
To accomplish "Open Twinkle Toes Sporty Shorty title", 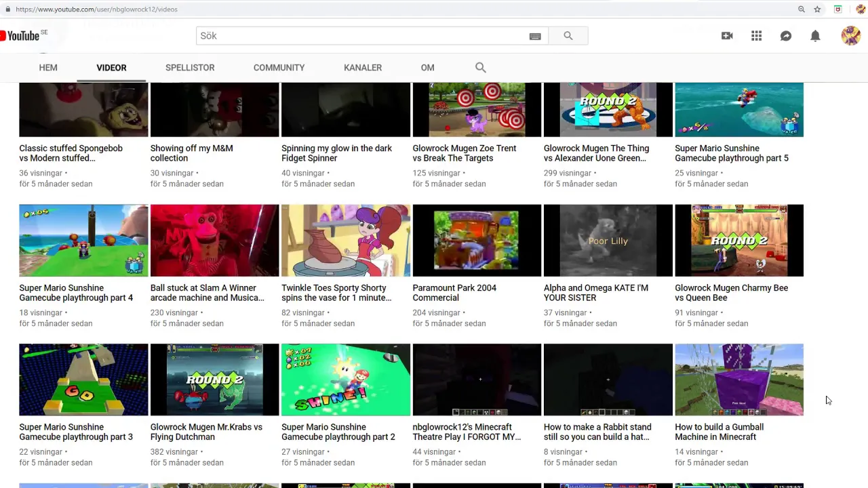I will point(336,293).
